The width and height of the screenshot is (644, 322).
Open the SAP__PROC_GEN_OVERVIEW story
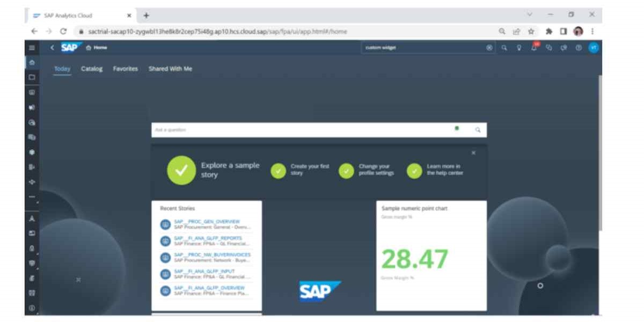pyautogui.click(x=207, y=222)
